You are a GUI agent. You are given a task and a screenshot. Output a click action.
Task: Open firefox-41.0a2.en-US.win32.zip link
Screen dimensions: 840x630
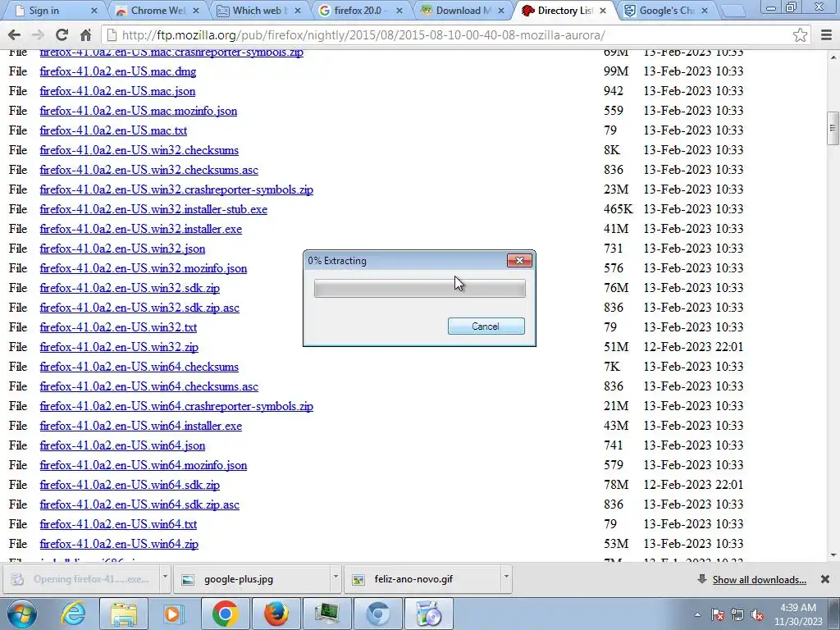point(119,347)
